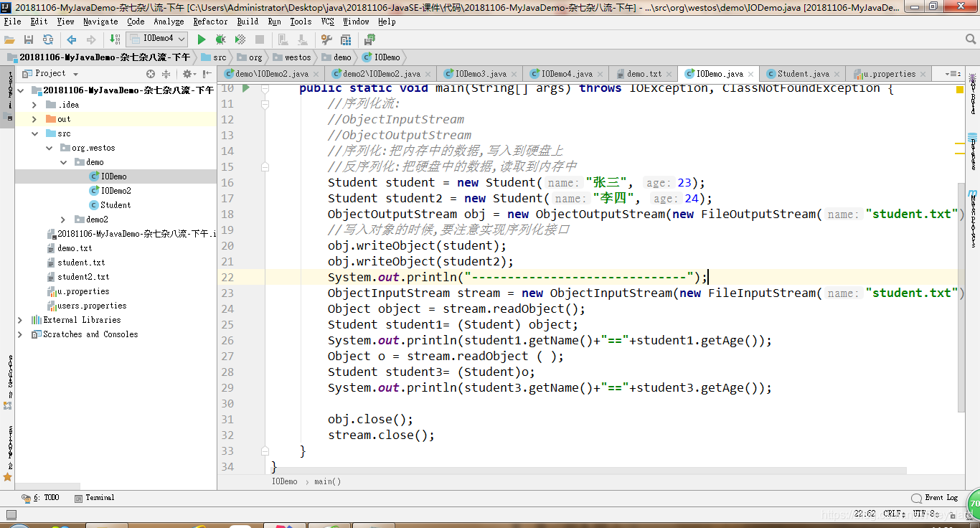Run the program with the green play icon
This screenshot has width=980, height=528.
coord(202,39)
